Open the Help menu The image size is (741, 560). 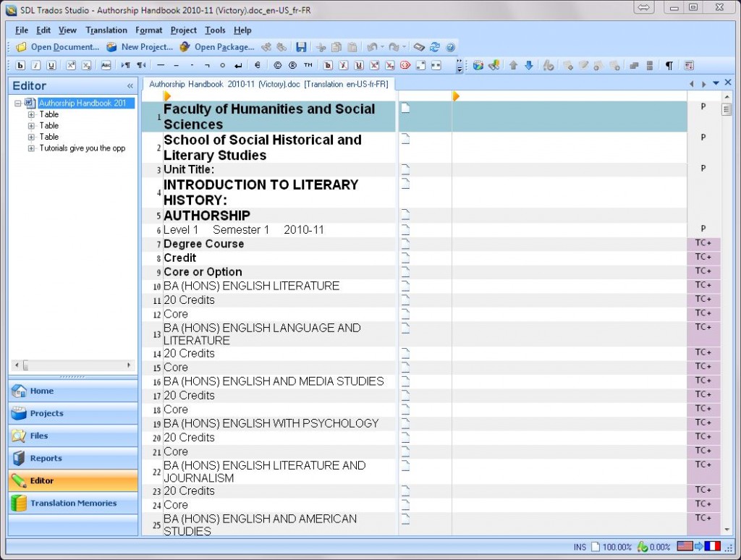(x=242, y=30)
